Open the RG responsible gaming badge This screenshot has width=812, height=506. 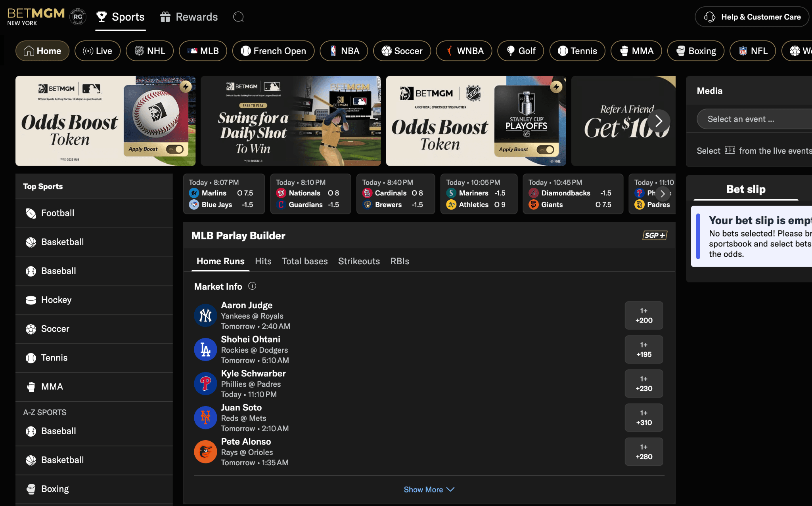tap(78, 17)
